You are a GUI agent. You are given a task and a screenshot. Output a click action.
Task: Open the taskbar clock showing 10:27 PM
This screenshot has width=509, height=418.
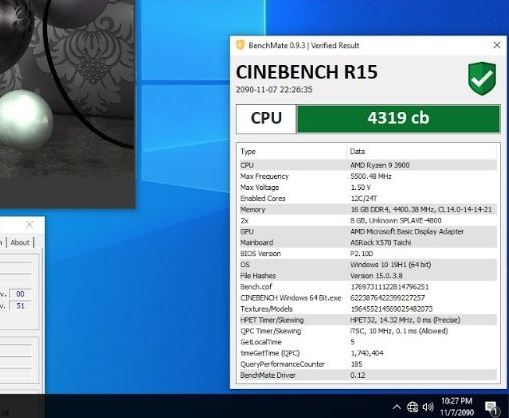(x=457, y=406)
